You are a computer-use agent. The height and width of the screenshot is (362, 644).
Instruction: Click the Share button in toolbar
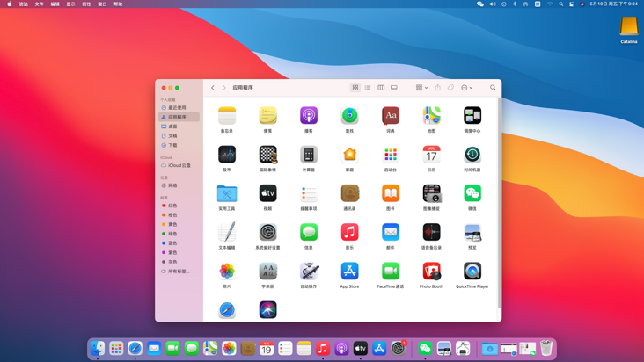(438, 88)
